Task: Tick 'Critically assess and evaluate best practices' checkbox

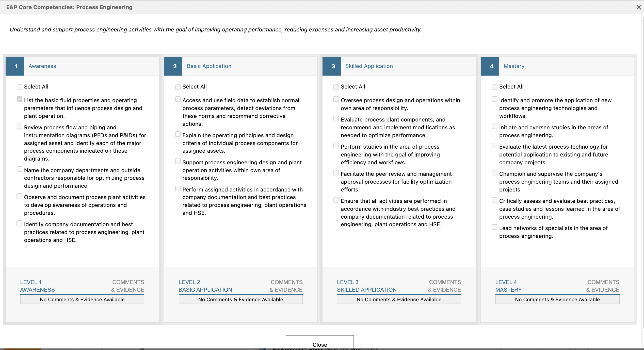Action: coord(495,200)
